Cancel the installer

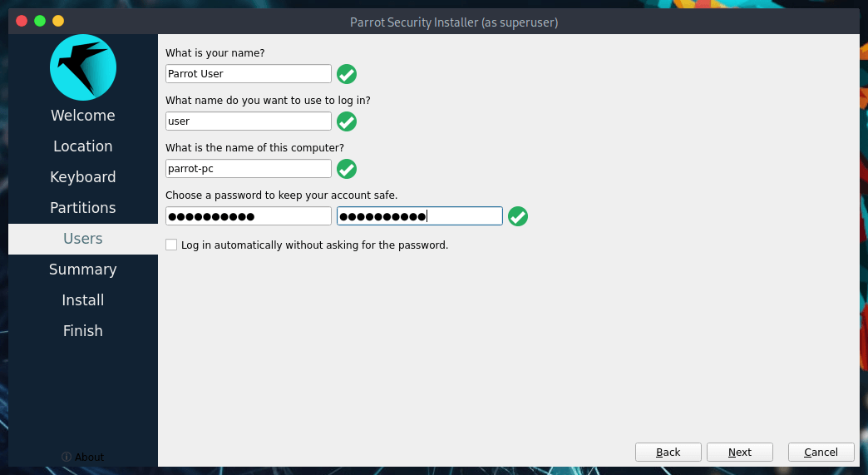[x=821, y=452]
